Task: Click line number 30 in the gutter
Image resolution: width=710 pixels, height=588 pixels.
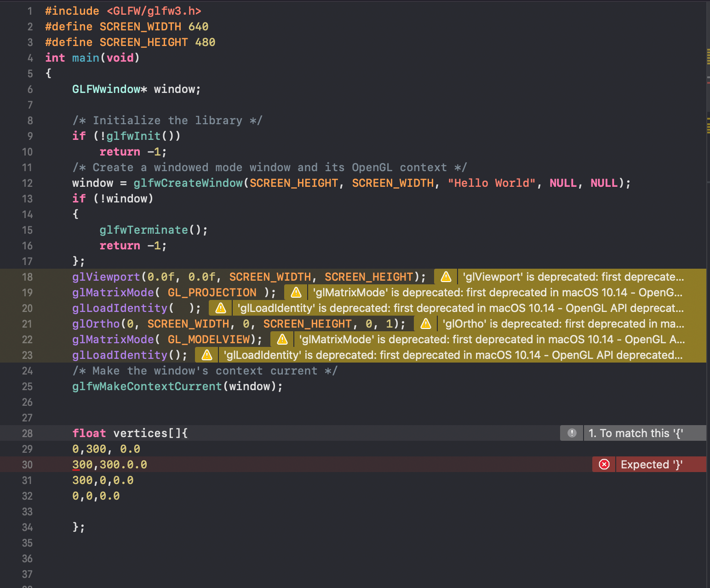Action: 27,464
